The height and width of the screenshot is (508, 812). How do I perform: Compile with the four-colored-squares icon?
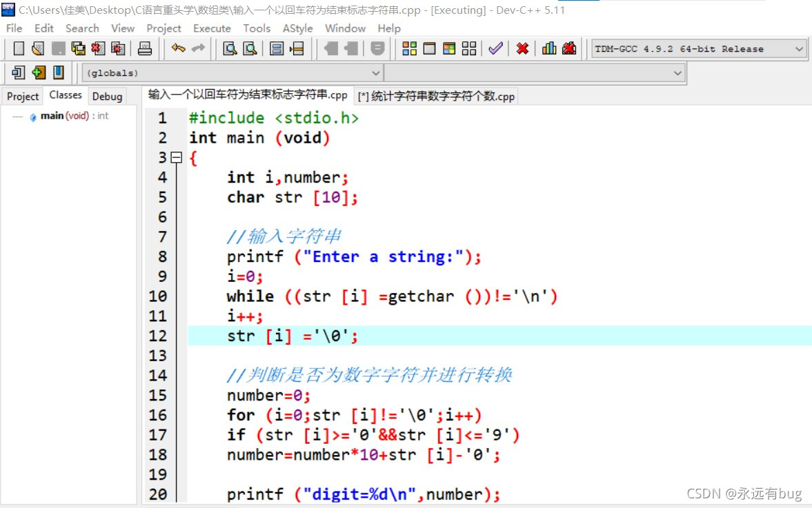pyautogui.click(x=410, y=49)
